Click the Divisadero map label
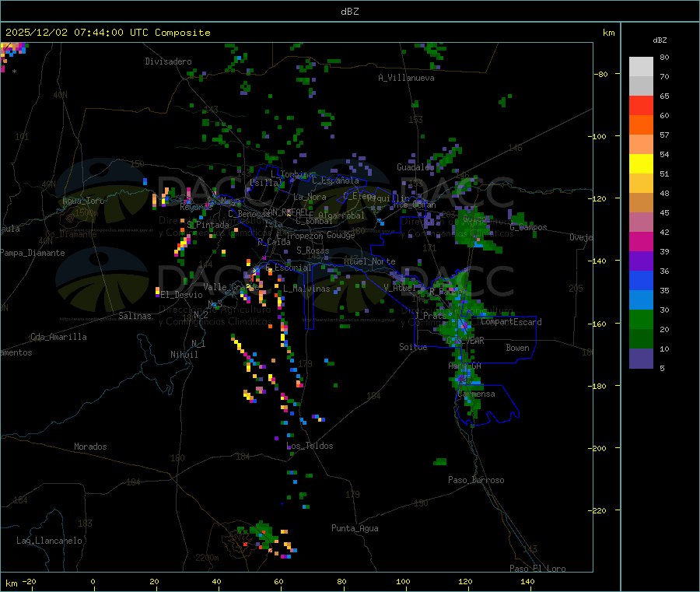The image size is (700, 592). pyautogui.click(x=168, y=61)
